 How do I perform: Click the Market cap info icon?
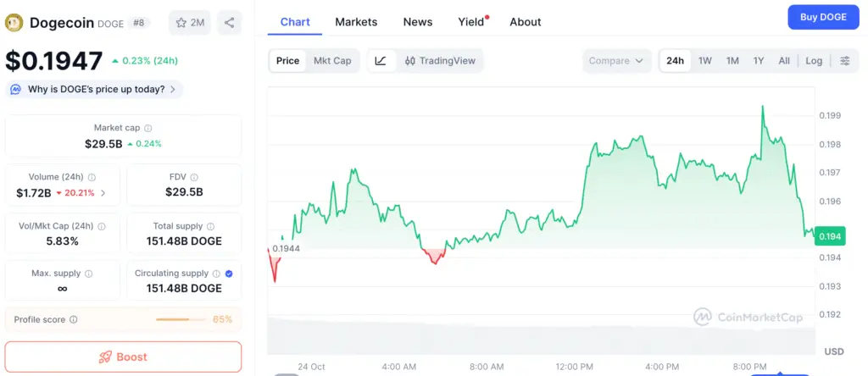148,128
